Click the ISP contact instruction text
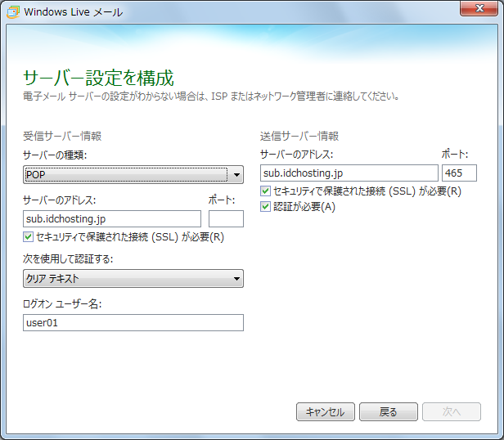The image size is (504, 440). coord(211,97)
